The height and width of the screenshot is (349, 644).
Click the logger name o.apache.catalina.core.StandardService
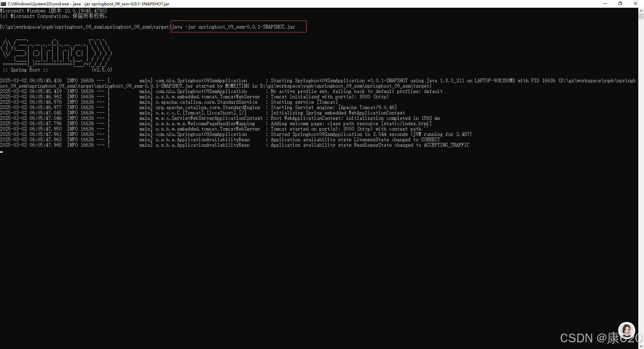click(x=207, y=102)
